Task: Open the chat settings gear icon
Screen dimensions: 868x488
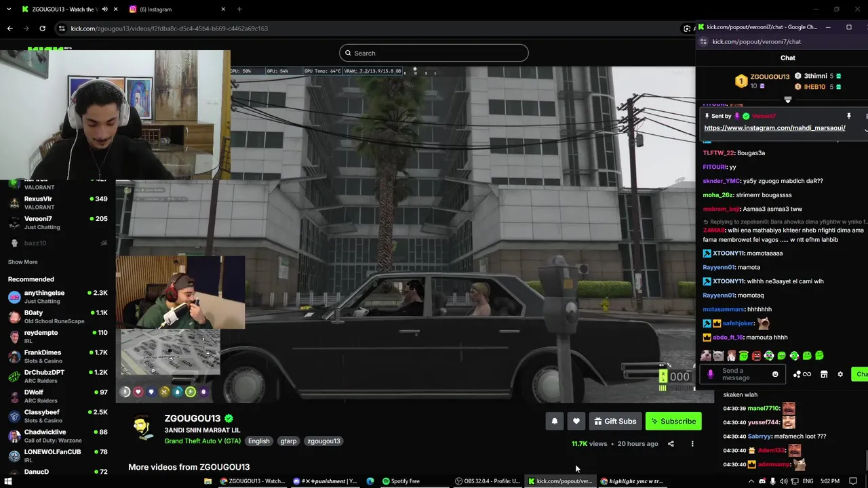Action: tap(840, 374)
